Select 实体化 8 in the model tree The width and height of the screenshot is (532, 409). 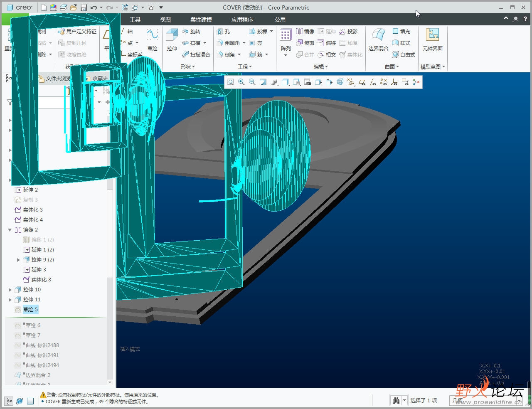[x=41, y=280]
